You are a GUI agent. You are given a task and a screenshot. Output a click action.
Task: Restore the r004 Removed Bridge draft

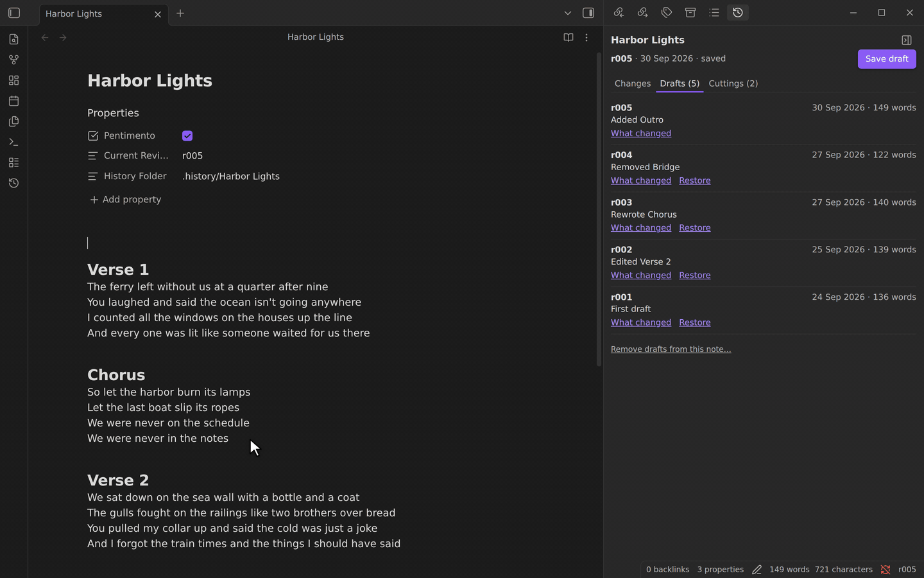(x=695, y=180)
